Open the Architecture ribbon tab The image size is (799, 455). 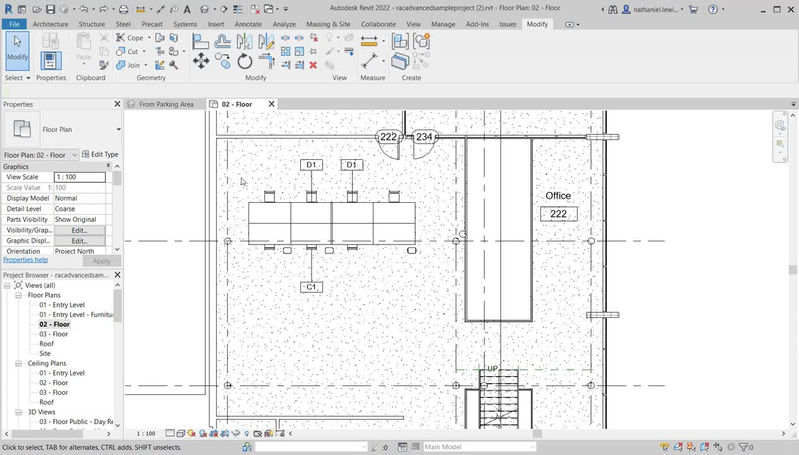coord(50,24)
